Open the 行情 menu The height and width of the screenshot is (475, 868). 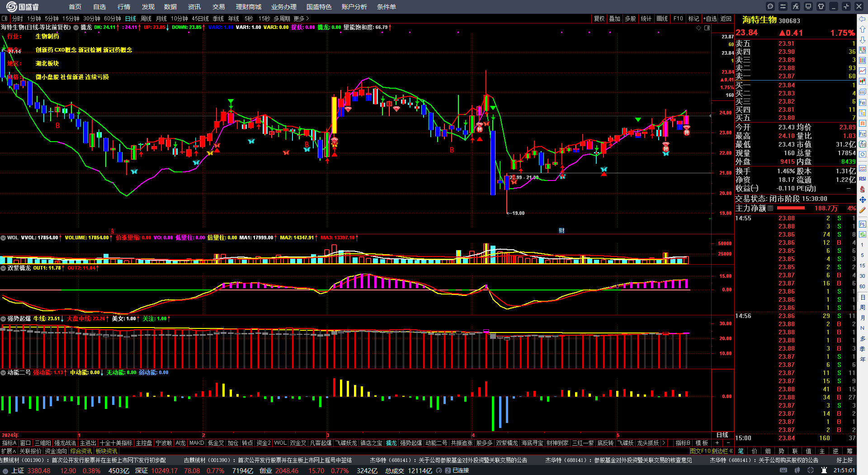[x=124, y=7]
